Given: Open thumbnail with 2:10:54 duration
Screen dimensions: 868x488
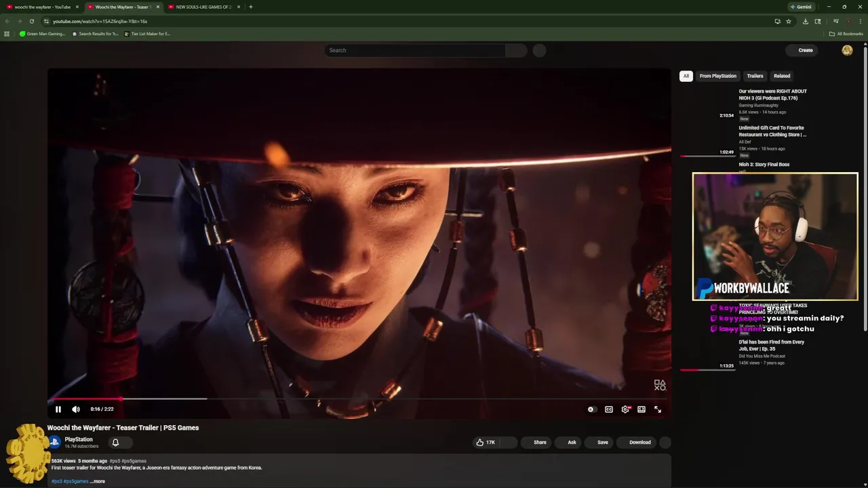Looking at the screenshot, I should point(708,103).
